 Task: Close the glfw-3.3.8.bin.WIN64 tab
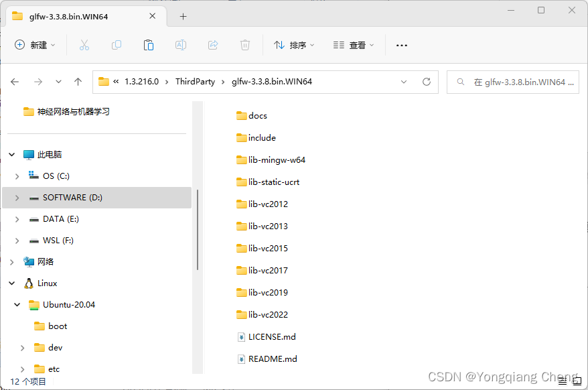(152, 16)
